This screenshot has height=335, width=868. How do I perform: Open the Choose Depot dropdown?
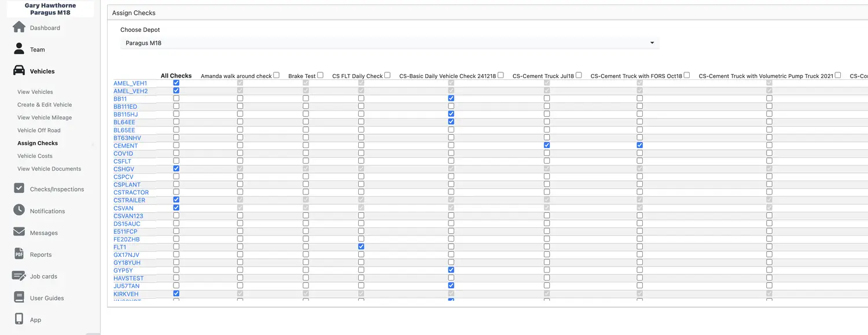389,43
